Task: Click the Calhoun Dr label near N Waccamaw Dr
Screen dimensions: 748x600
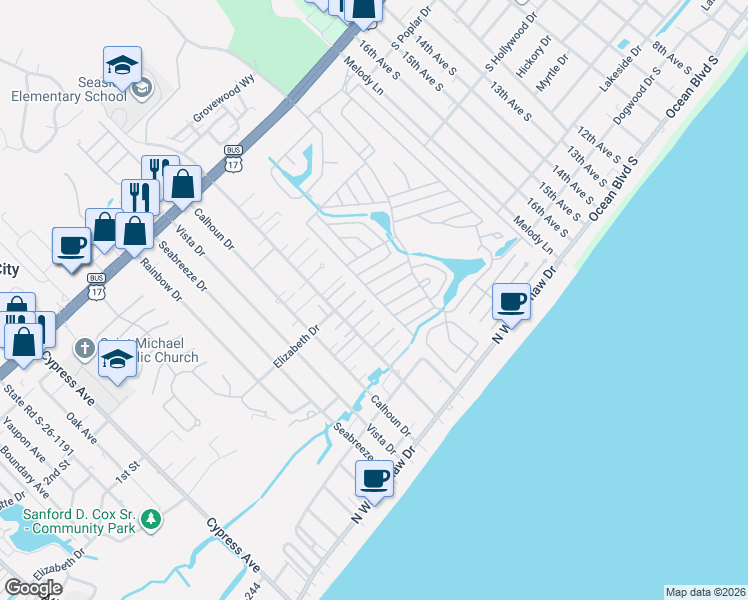Action: point(391,416)
